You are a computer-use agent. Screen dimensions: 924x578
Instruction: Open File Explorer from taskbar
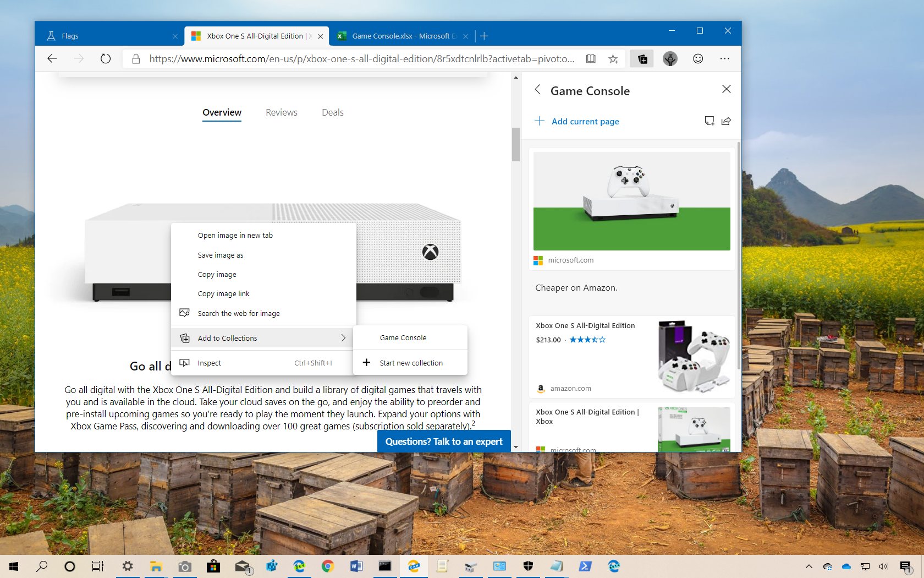156,566
